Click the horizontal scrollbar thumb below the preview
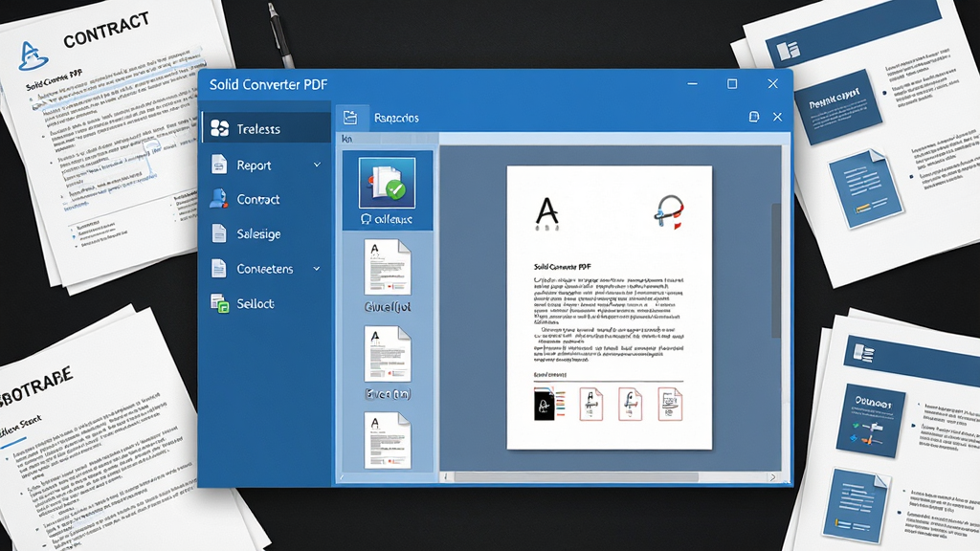Viewport: 980px width, 551px height. coord(576,477)
